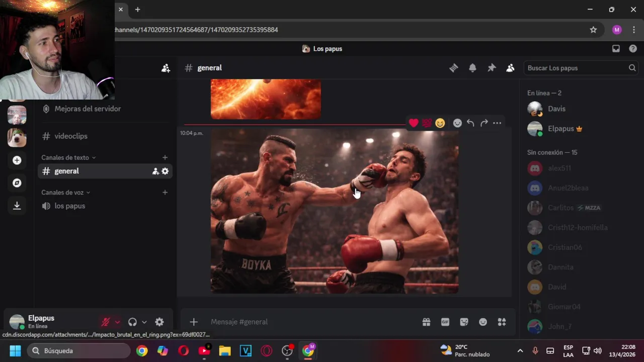Show hidden system tray icons
Screen dimensions: 644x362
click(x=520, y=350)
